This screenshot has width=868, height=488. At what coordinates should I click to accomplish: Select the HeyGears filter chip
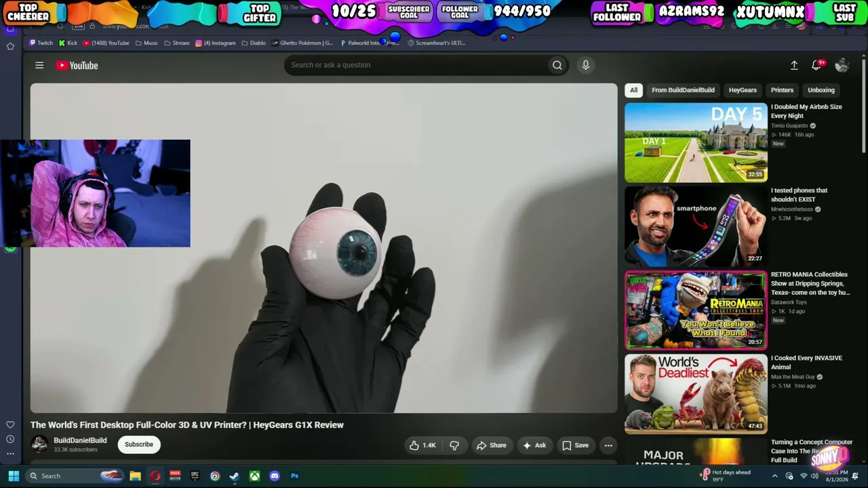click(743, 90)
